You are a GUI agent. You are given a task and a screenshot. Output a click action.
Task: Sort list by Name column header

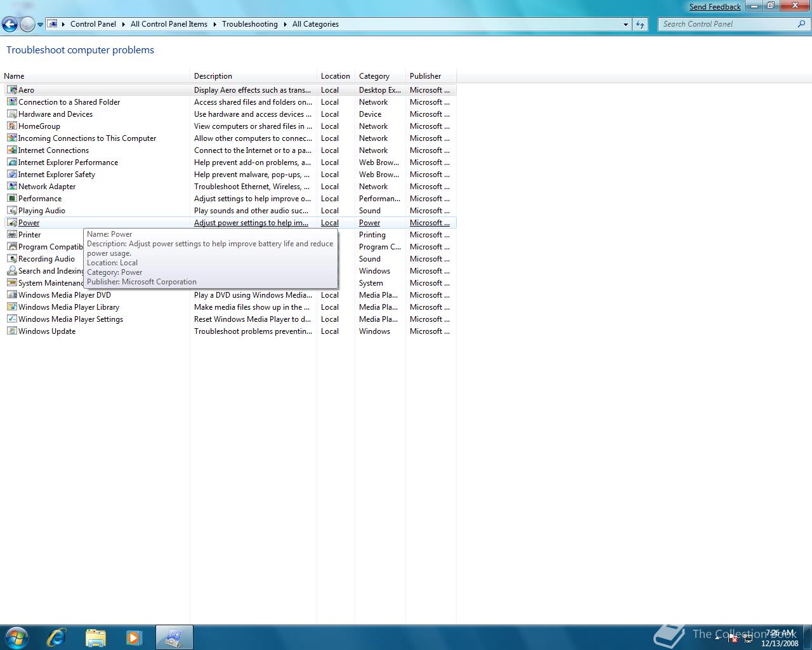pos(96,76)
